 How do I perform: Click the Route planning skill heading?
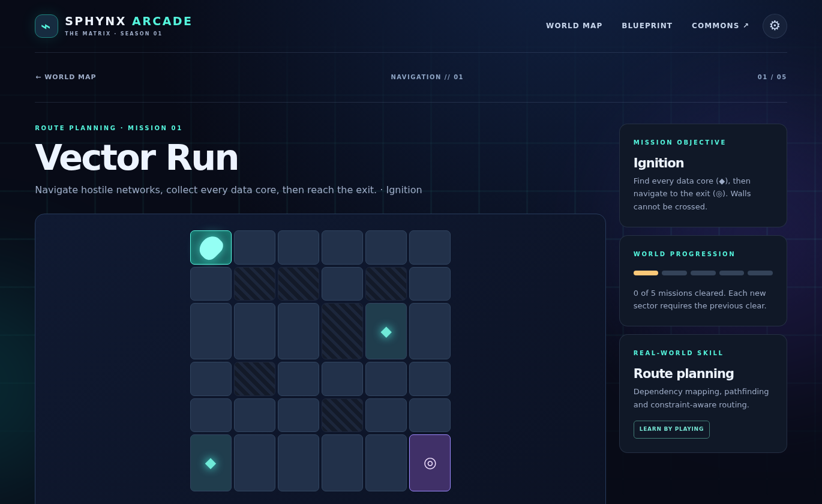tap(683, 373)
